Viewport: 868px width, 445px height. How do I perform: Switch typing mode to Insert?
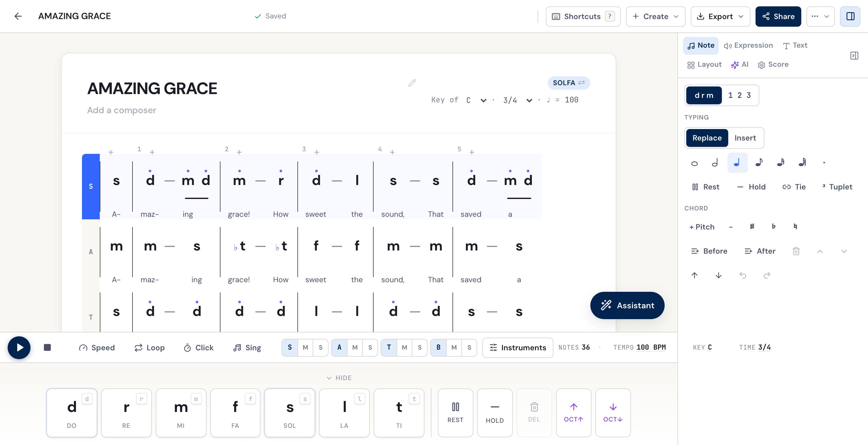(x=745, y=138)
